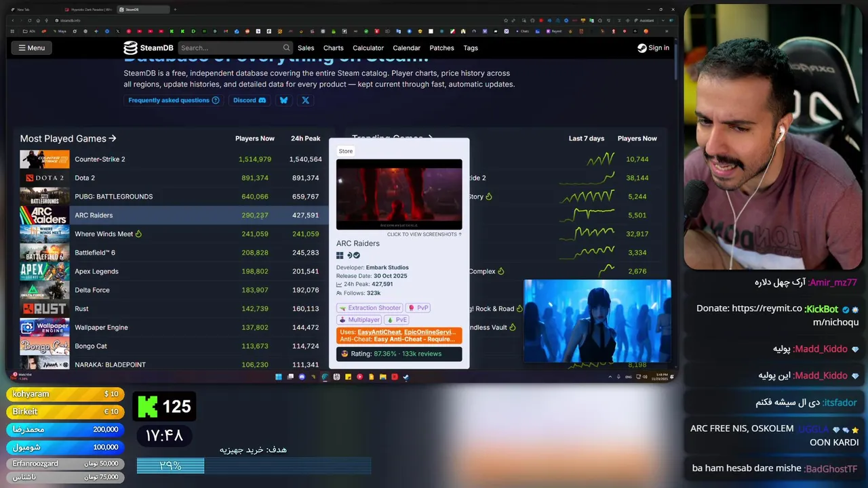Open the Where Winds Meet row

(174, 234)
